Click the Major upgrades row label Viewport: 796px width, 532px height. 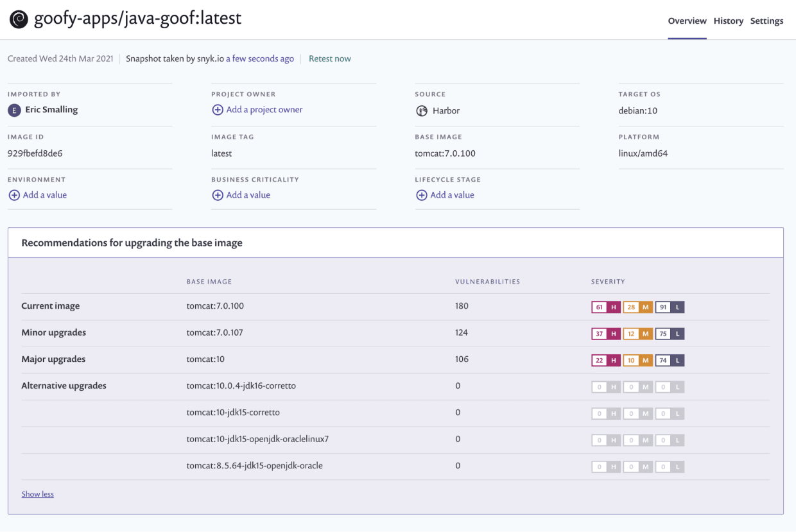tap(53, 359)
